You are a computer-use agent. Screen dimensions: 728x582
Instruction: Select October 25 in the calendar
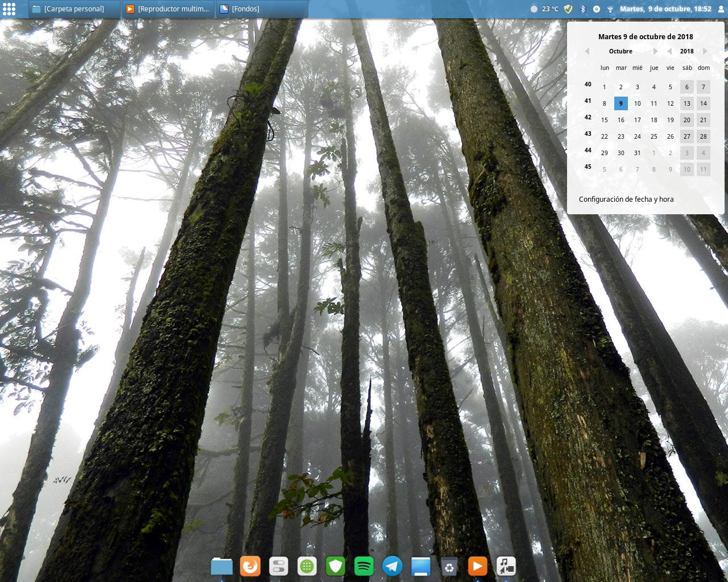pyautogui.click(x=654, y=136)
